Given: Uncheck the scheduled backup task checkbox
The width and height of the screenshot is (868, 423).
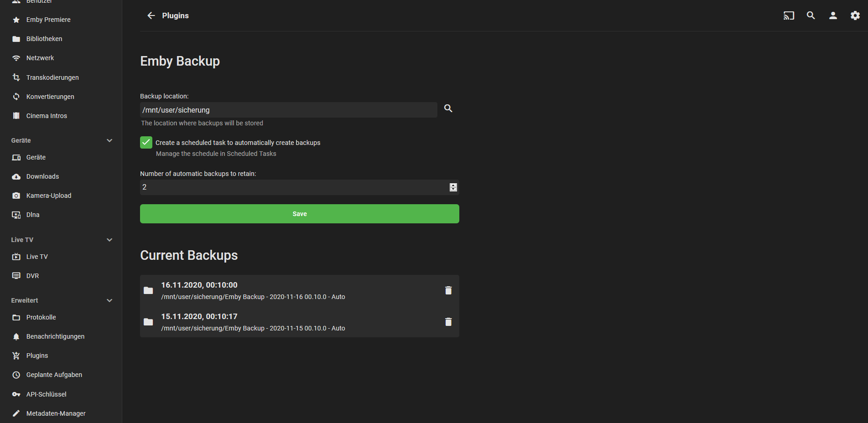Looking at the screenshot, I should click(146, 143).
